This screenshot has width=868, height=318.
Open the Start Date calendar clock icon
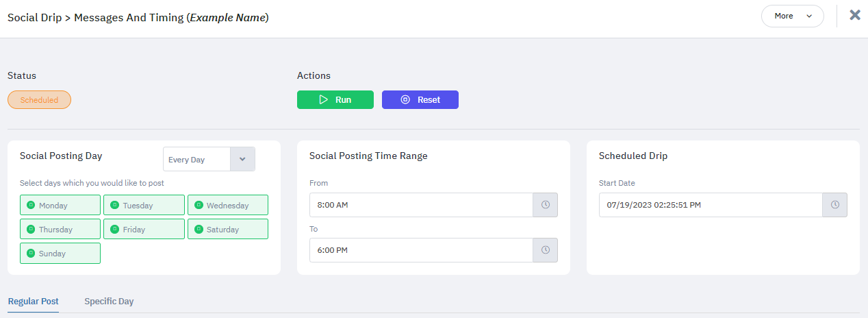(835, 205)
